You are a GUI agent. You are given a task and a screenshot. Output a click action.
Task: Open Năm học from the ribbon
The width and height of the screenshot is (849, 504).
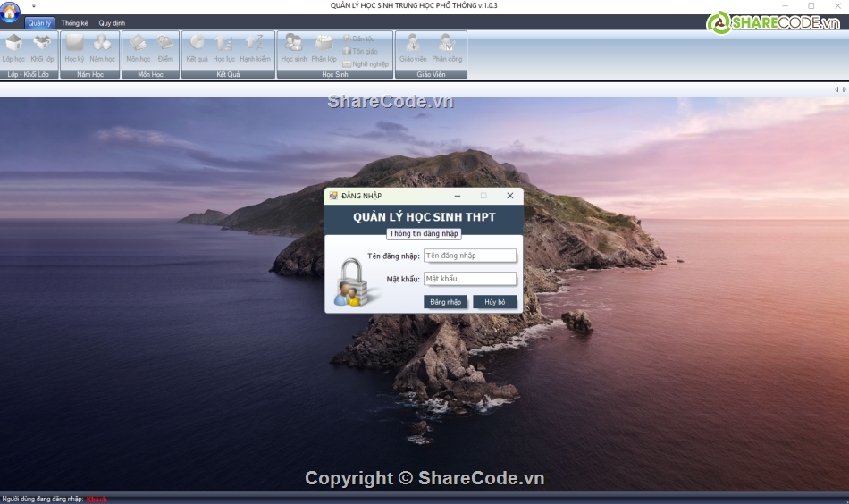click(x=103, y=47)
